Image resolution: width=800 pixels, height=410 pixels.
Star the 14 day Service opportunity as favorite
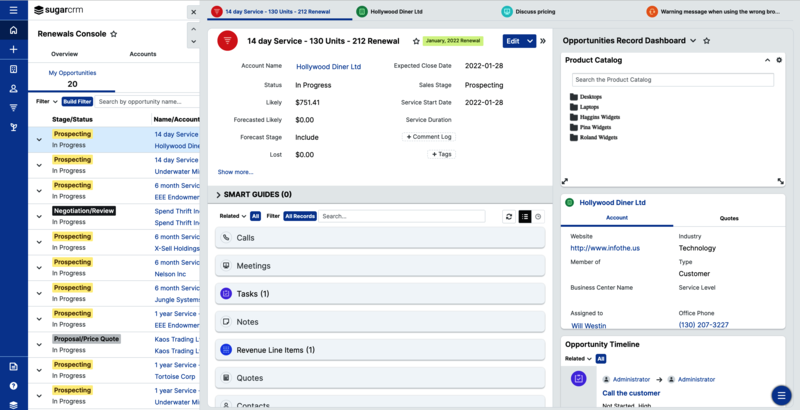point(416,42)
